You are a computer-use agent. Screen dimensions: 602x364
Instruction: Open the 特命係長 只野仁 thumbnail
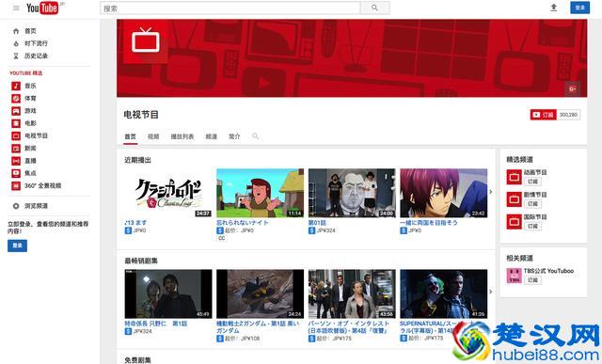click(168, 293)
